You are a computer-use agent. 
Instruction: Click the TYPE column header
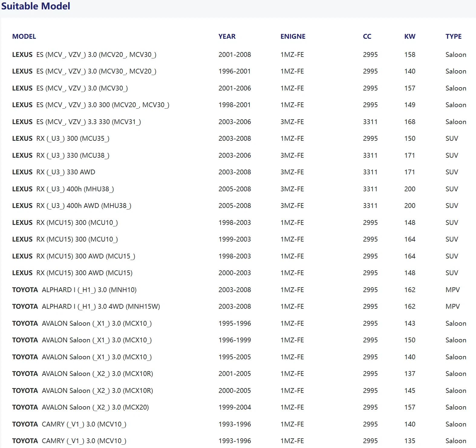coord(454,37)
